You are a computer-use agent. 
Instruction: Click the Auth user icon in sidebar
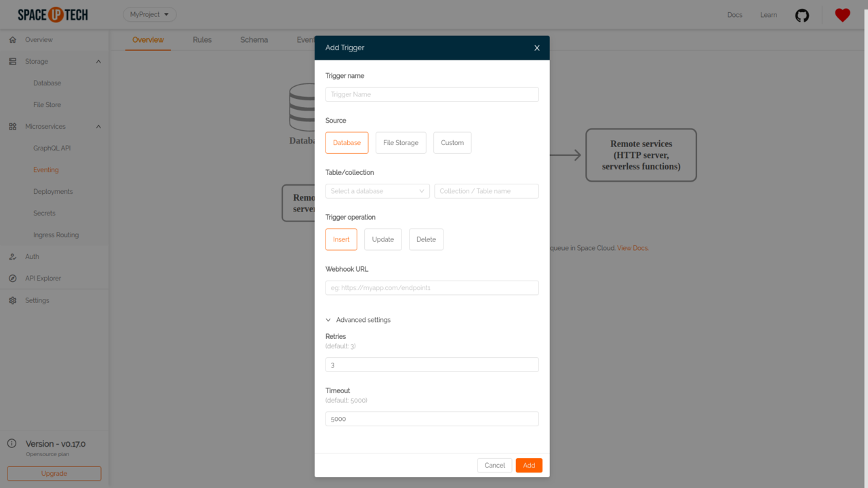click(12, 257)
